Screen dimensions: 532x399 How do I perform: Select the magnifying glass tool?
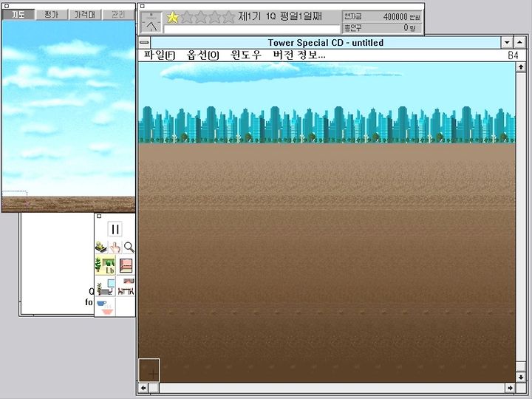pos(129,247)
